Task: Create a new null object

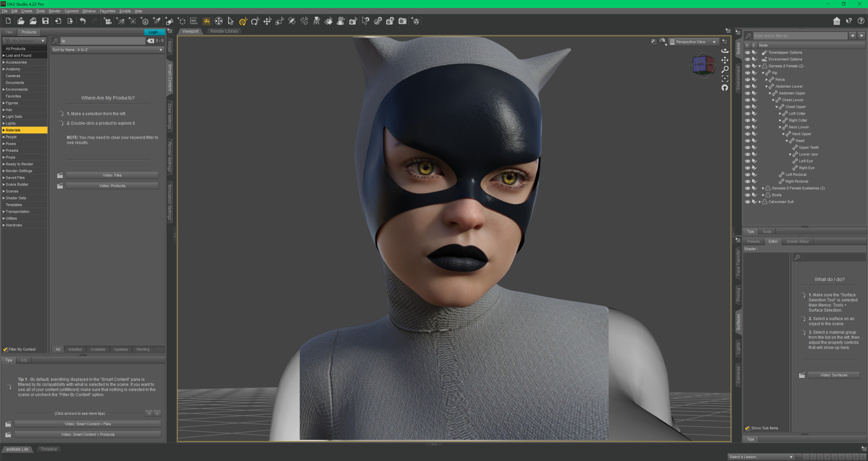Action: [x=182, y=21]
